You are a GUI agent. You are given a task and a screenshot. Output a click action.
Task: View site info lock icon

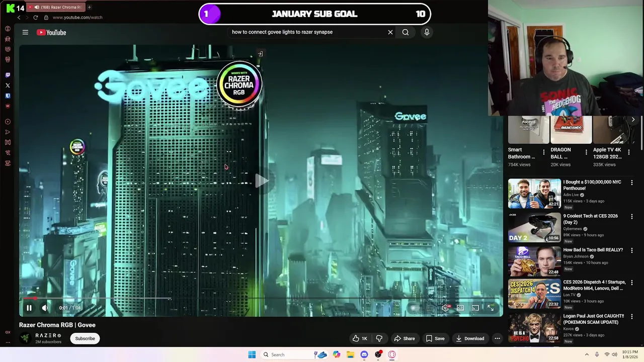pos(46,17)
